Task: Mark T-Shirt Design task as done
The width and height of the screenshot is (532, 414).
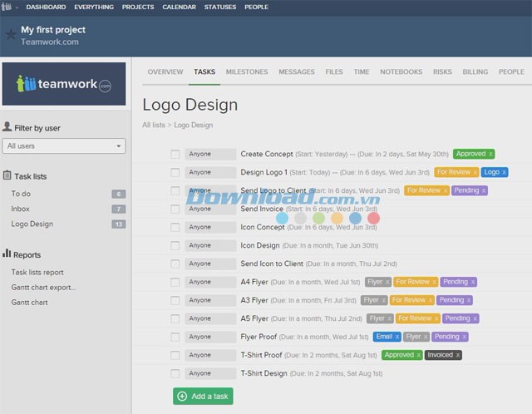Action: point(175,373)
